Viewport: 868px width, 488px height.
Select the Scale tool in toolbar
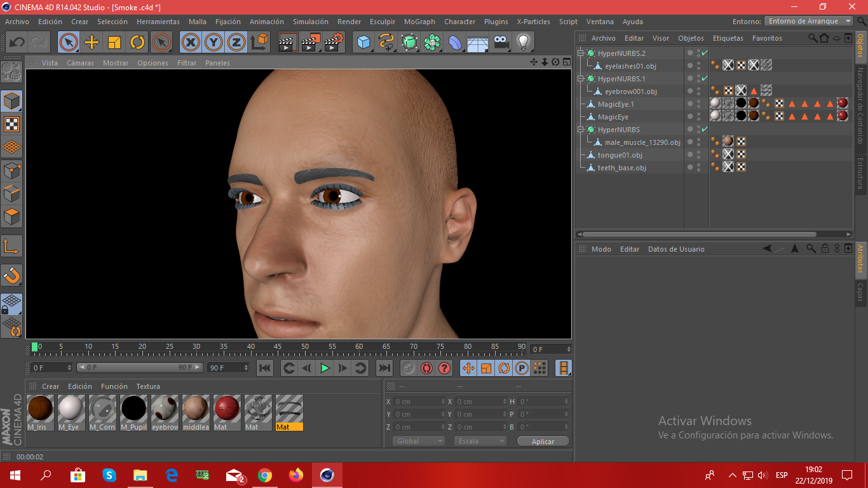(x=114, y=43)
